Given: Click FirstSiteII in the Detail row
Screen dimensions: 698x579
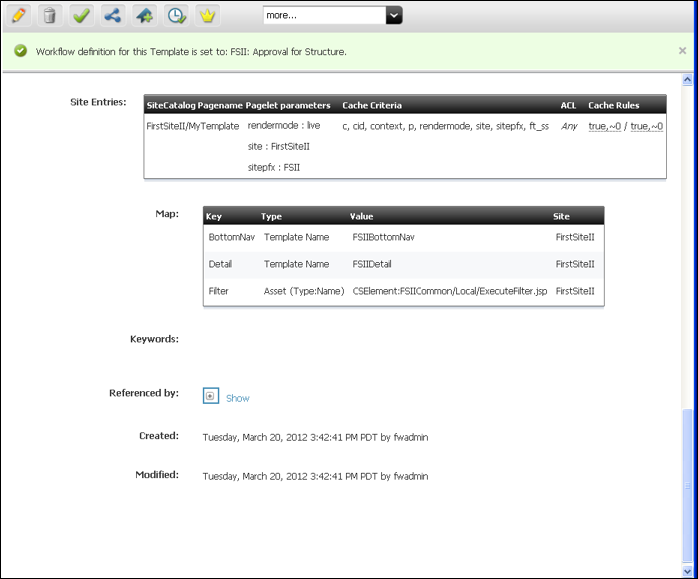Looking at the screenshot, I should (x=575, y=264).
